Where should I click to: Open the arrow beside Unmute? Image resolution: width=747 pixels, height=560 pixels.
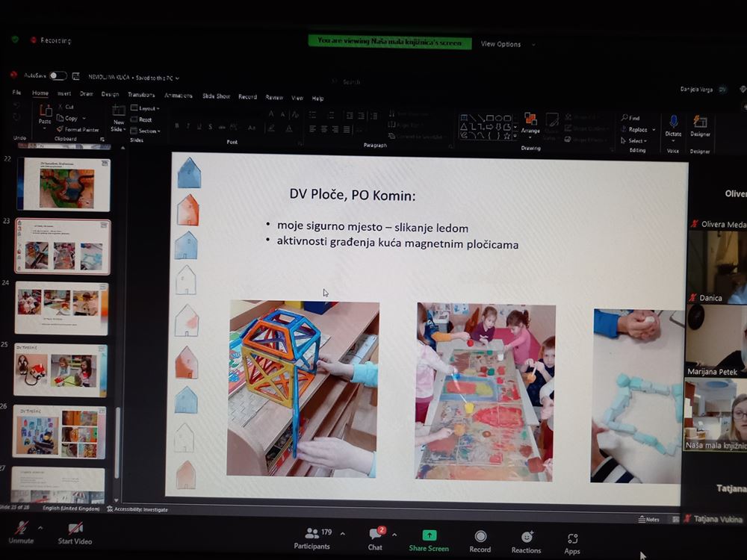pos(40,528)
